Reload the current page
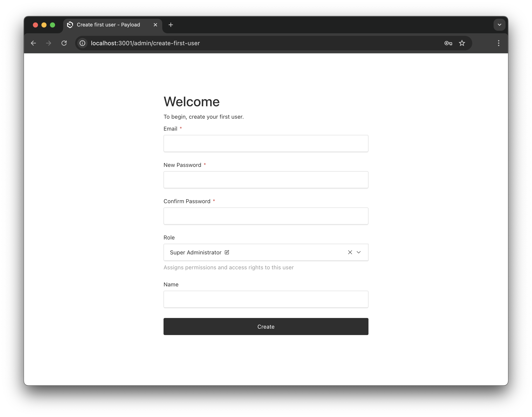 tap(64, 43)
